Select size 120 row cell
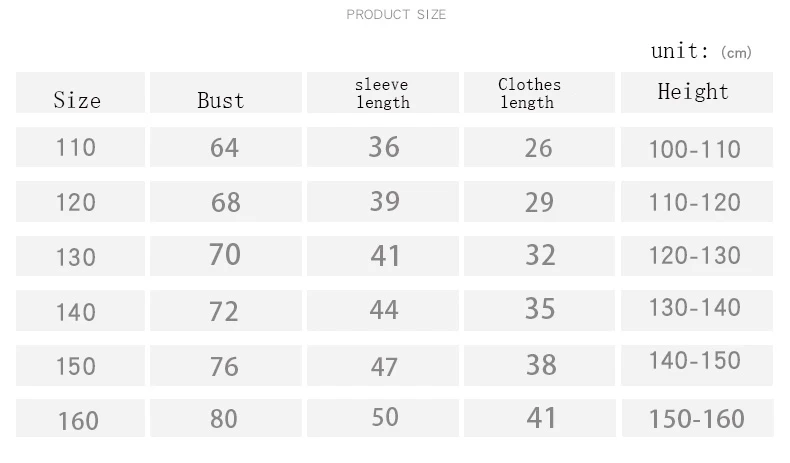Screen dimensions: 790x463 tap(80, 202)
